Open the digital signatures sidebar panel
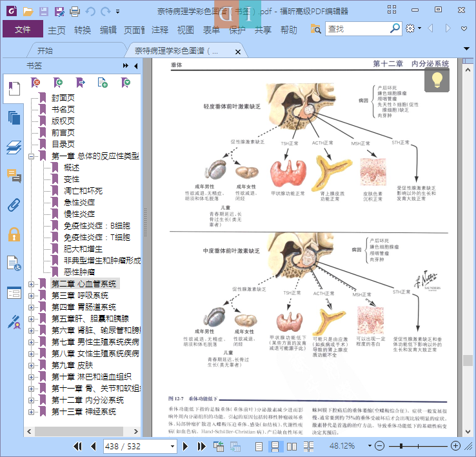 [x=14, y=322]
